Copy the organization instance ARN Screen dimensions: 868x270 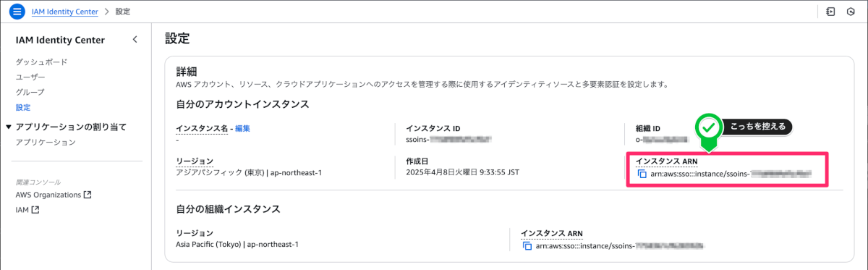527,246
